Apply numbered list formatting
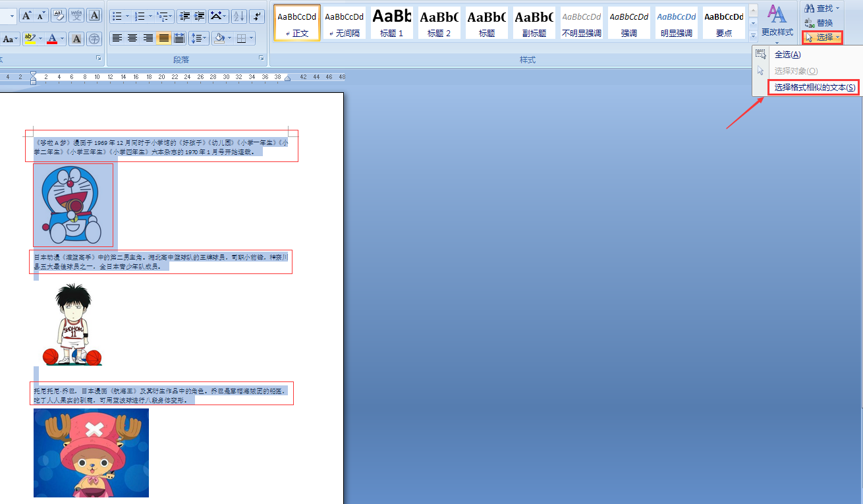Viewport: 863px width, 504px height. [140, 16]
